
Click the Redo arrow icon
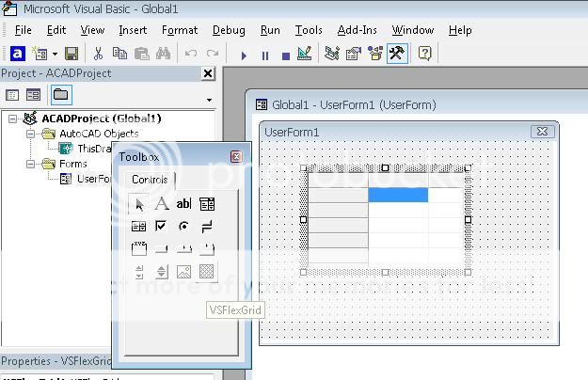pyautogui.click(x=213, y=54)
